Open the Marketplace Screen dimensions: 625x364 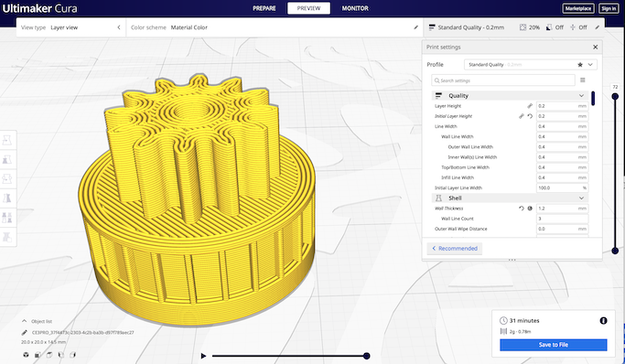578,8
